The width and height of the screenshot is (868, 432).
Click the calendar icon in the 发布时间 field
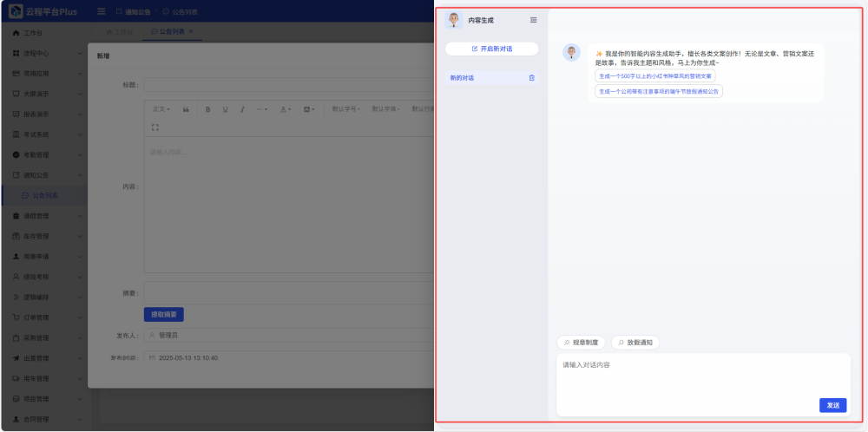point(152,358)
